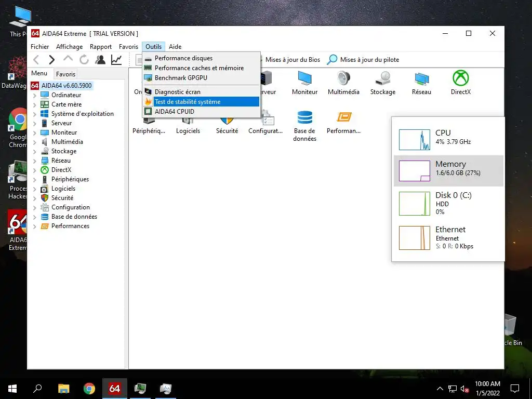Open the Favoris menu in menu bar

click(x=128, y=46)
